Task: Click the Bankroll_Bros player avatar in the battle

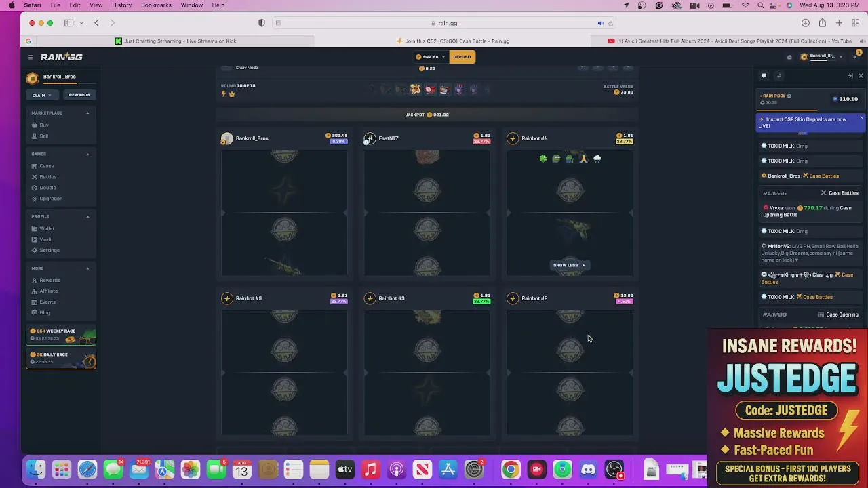Action: tap(227, 138)
